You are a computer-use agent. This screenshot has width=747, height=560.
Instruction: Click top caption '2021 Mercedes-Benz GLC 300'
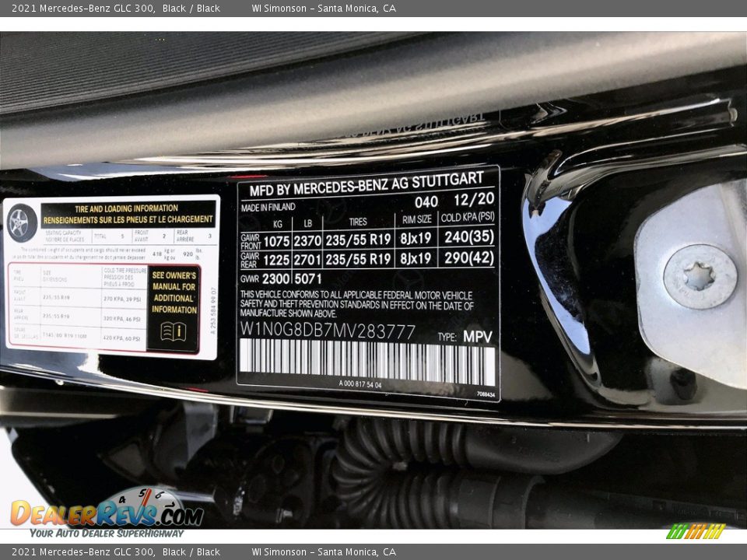(83, 8)
